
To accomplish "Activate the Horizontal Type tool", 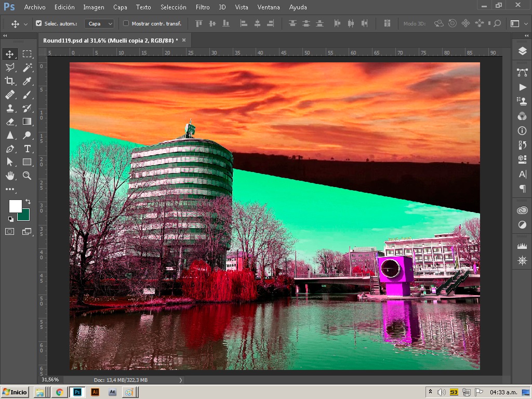I will tap(27, 149).
